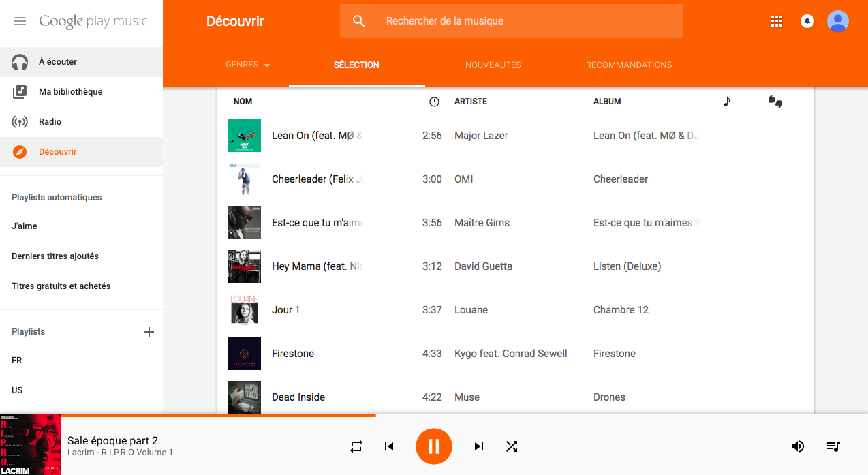Open the J'aime automatic playlist
This screenshot has width=868, height=475.
[x=81, y=226]
